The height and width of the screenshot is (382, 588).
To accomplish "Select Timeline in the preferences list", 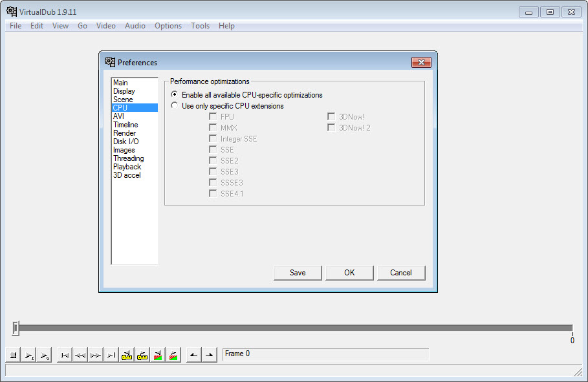I will click(135, 125).
